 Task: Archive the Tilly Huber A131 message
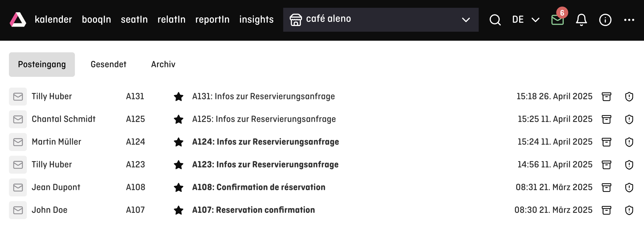606,97
